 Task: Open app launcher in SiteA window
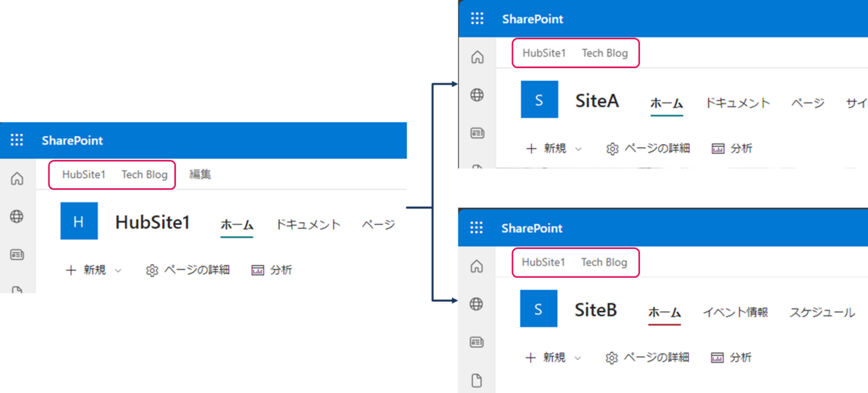click(x=477, y=19)
